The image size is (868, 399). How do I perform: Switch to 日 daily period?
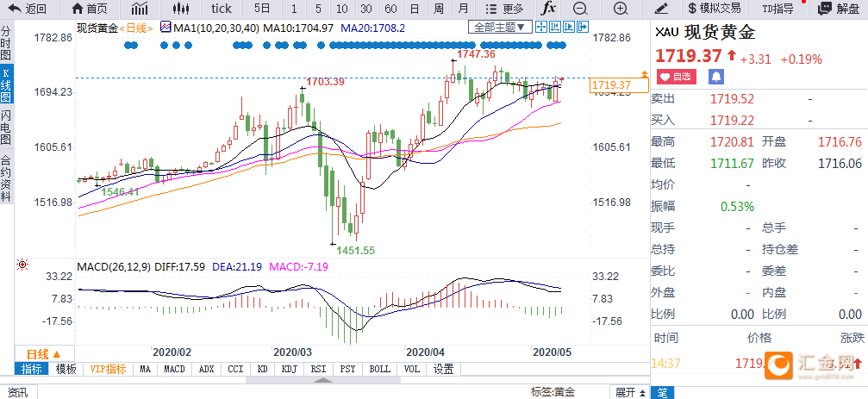414,9
